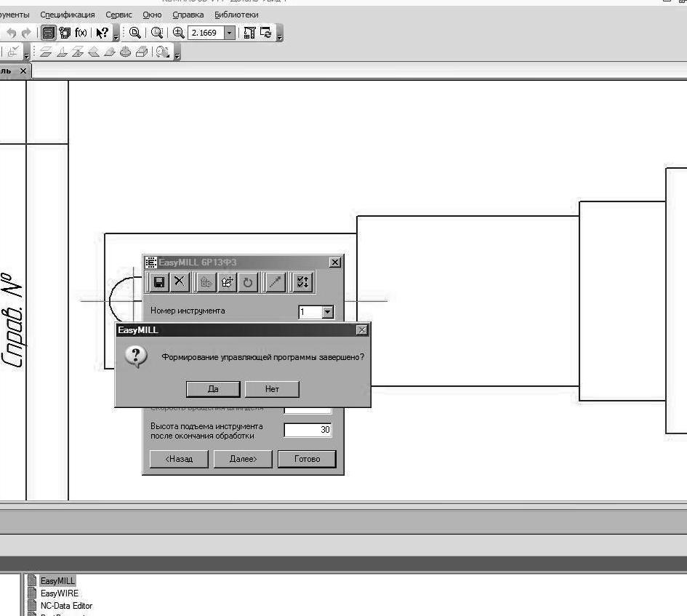
Task: Open the Окно menu
Action: 152,15
